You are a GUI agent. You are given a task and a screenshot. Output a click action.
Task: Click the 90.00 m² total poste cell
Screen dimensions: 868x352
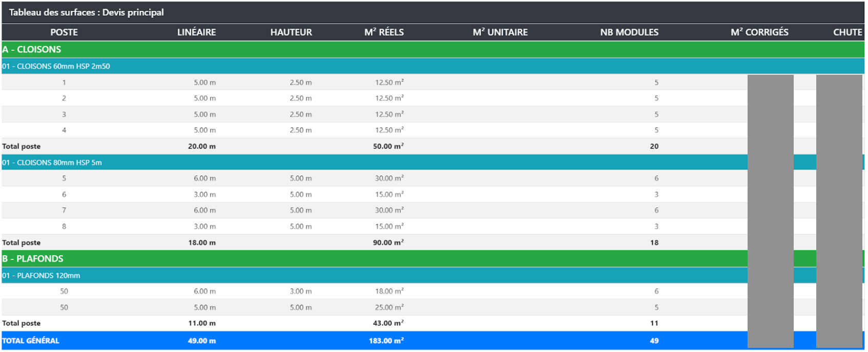pos(388,243)
